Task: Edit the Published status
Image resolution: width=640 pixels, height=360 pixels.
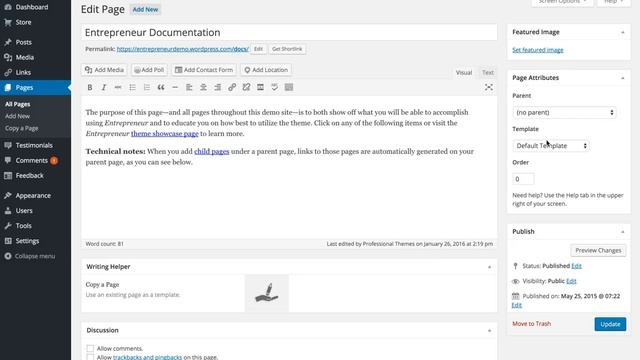Action: (576, 266)
